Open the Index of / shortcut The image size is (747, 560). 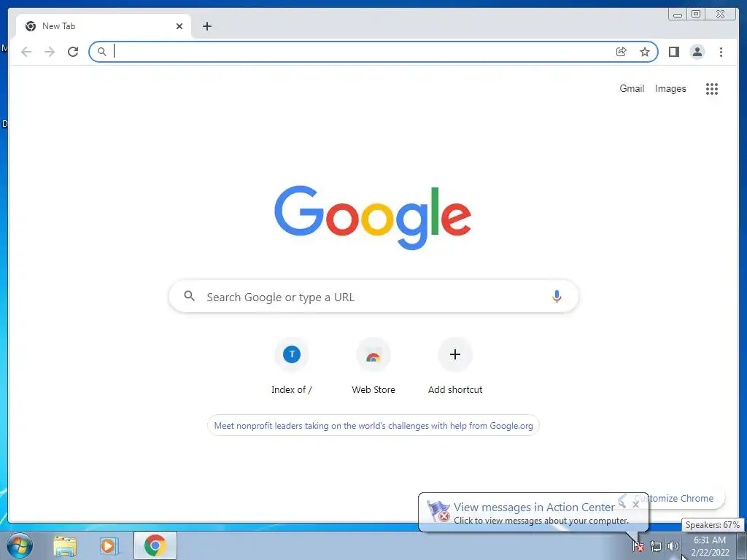[292, 367]
